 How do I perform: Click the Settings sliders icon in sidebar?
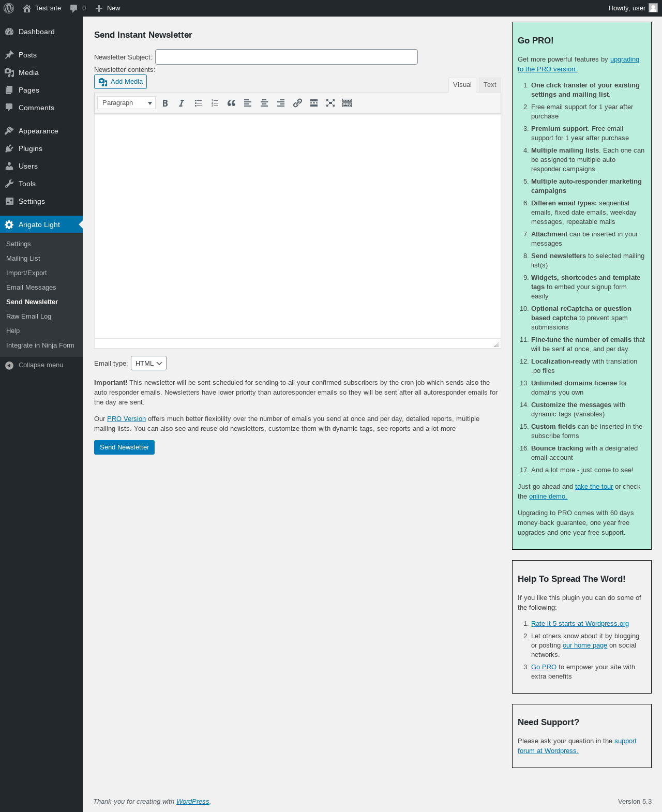click(9, 201)
